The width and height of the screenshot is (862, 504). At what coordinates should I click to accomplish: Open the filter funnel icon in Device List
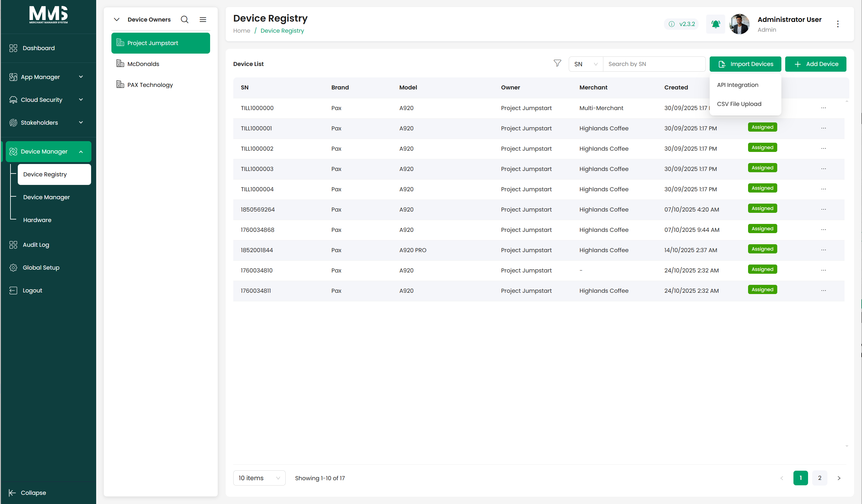557,64
